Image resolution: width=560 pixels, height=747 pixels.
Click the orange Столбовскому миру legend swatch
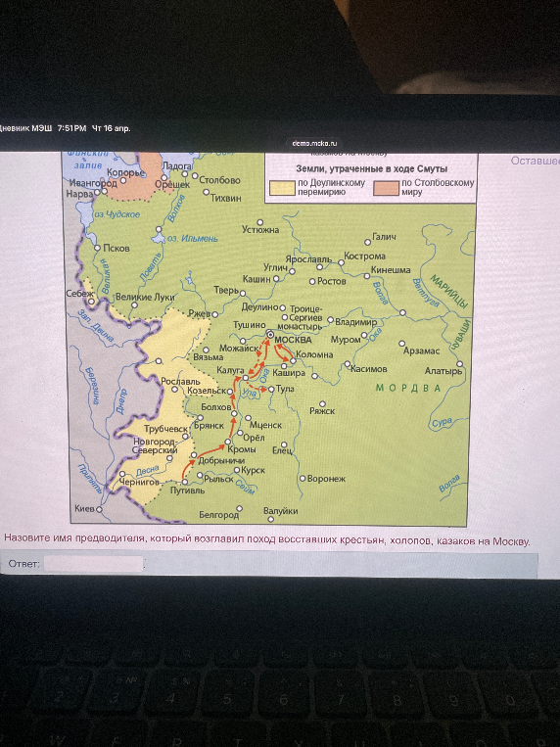click(386, 188)
